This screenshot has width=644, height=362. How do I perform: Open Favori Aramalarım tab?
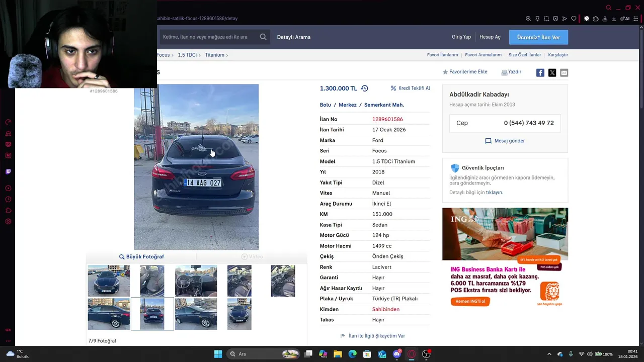484,55
